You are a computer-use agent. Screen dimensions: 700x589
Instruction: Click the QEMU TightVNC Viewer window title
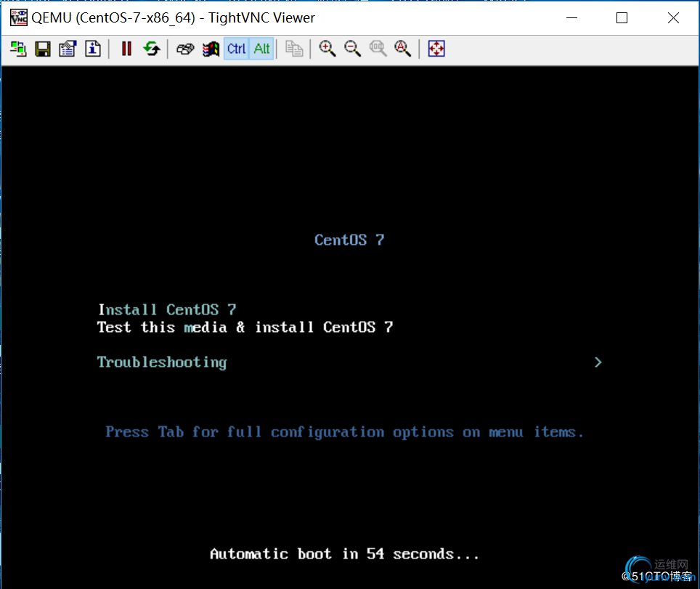[x=174, y=18]
